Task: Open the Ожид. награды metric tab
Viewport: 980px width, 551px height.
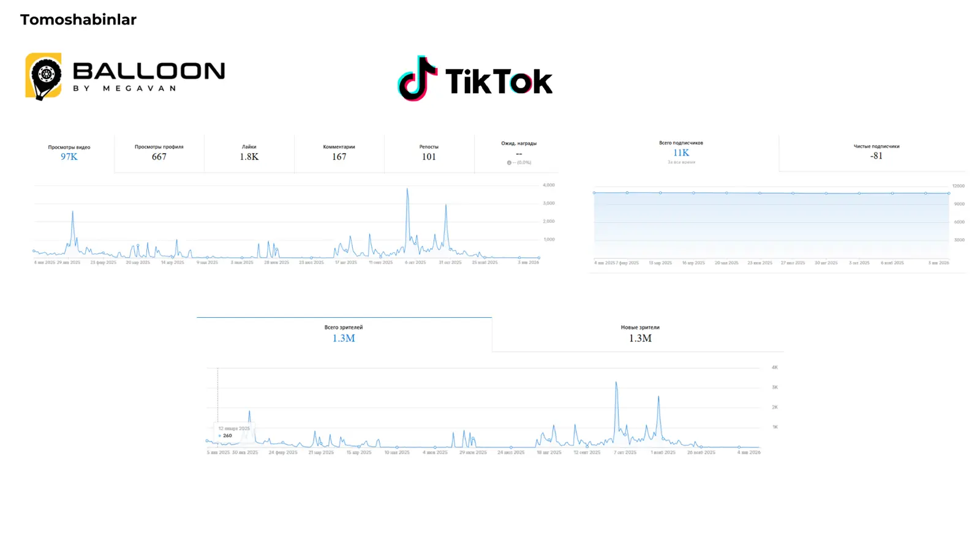Action: [x=519, y=153]
